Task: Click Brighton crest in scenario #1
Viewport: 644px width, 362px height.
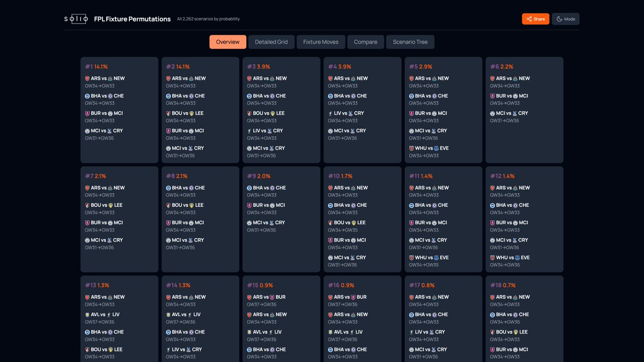Action: tap(87, 96)
